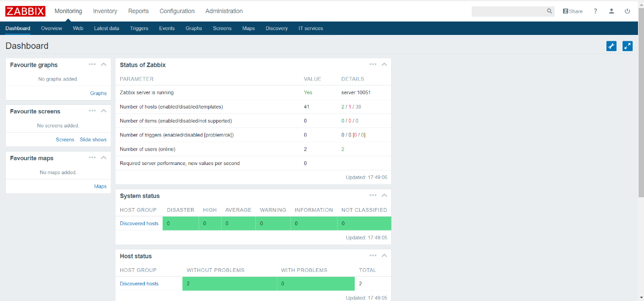Go to the Discovery submenu

pos(276,28)
